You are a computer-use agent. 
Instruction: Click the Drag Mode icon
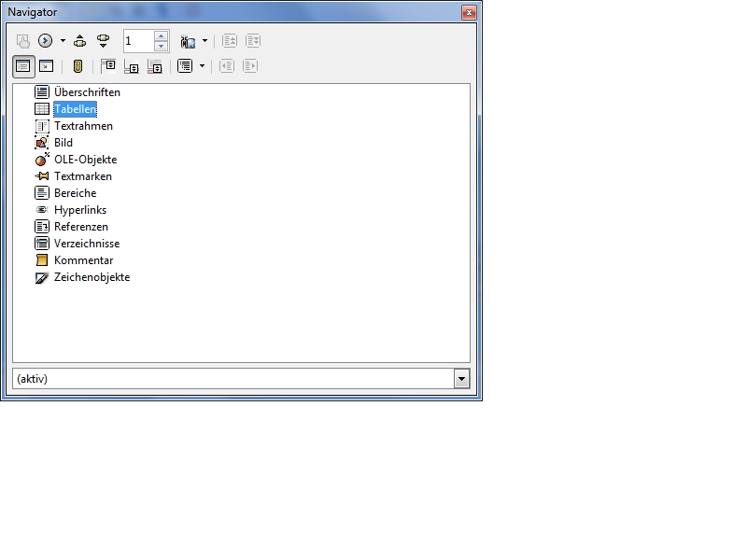(x=188, y=41)
